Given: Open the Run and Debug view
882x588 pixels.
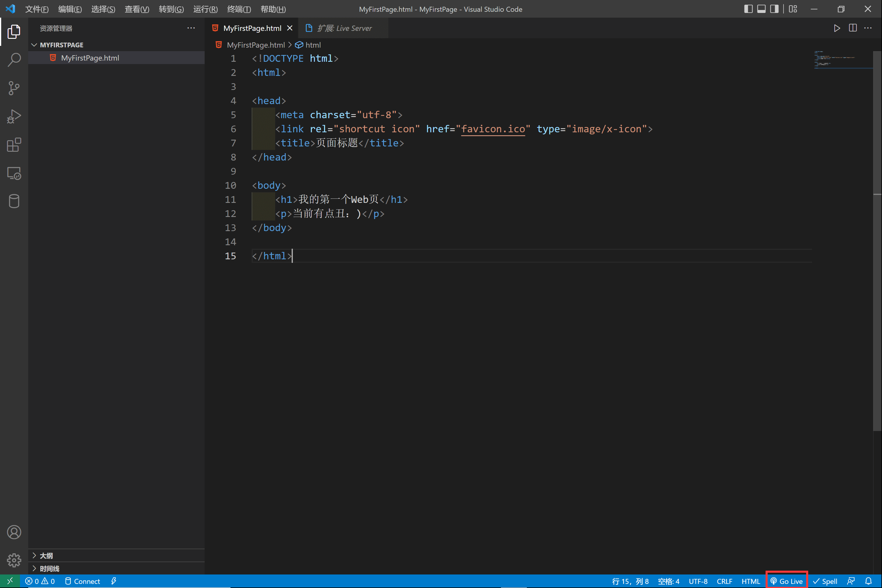Looking at the screenshot, I should click(x=14, y=116).
